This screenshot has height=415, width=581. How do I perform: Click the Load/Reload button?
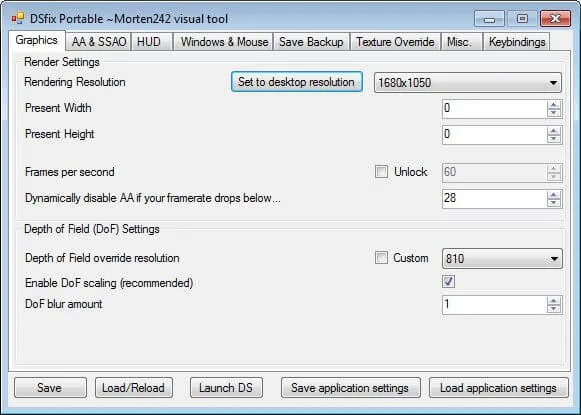pyautogui.click(x=134, y=388)
